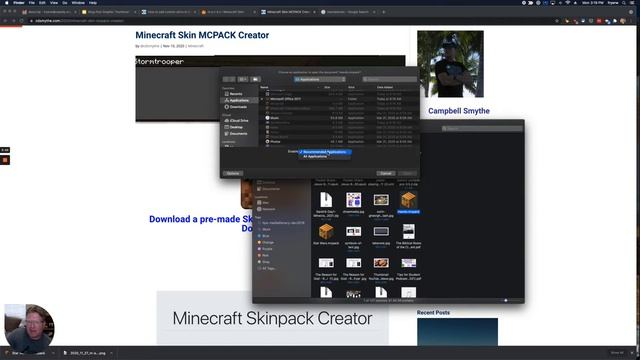
Task: Open the Campbell Smythe author link
Action: coord(459,111)
